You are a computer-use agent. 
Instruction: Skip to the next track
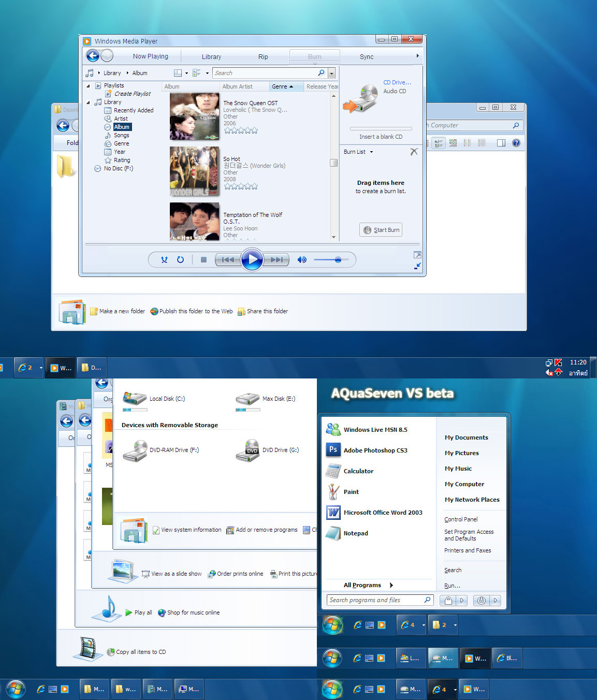point(276,260)
